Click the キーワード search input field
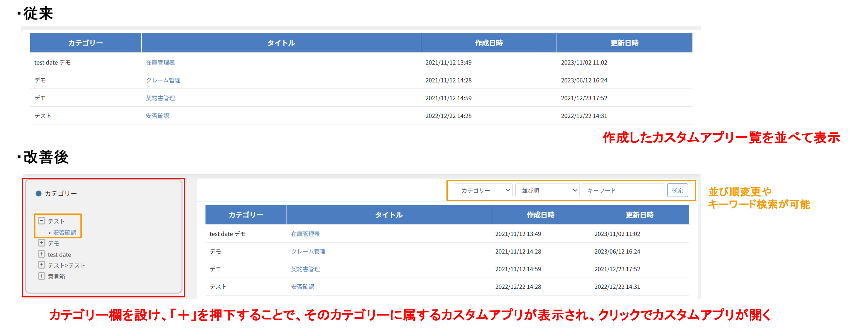Viewport: 868px width, 329px height. 623,191
